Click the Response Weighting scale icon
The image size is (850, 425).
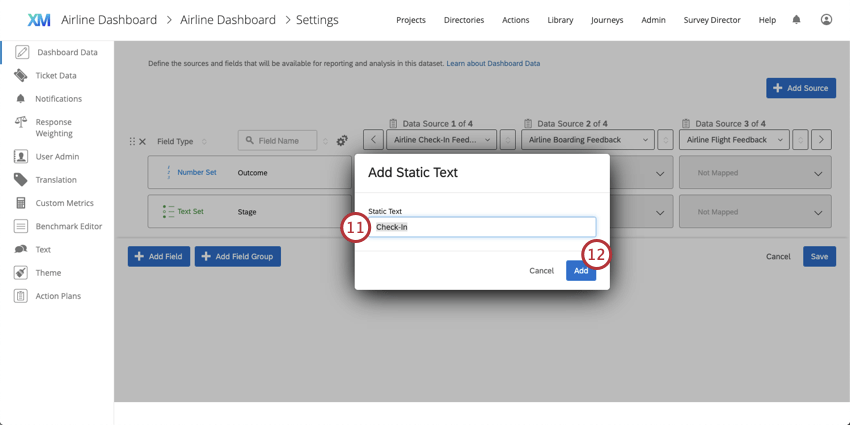21,121
